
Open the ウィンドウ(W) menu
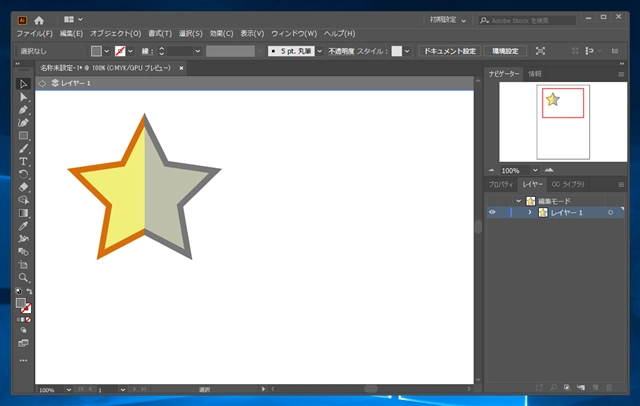(294, 33)
